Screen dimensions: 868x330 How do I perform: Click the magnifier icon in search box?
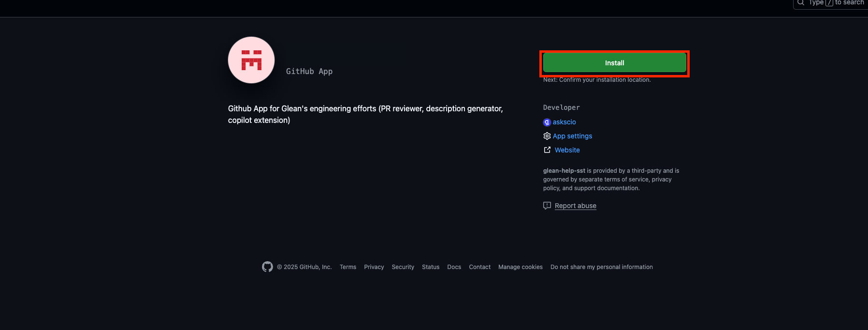point(801,2)
